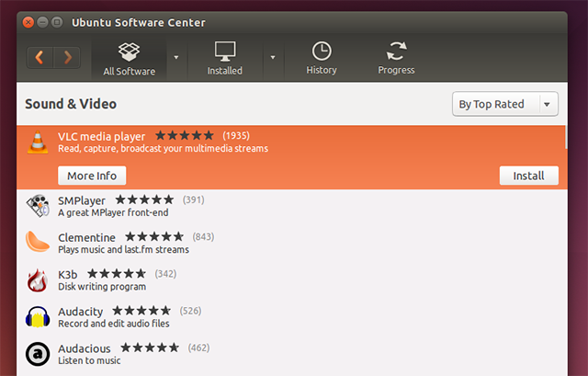Viewport: 588px width, 376px height.
Task: Open the All Software section
Action: tap(130, 59)
